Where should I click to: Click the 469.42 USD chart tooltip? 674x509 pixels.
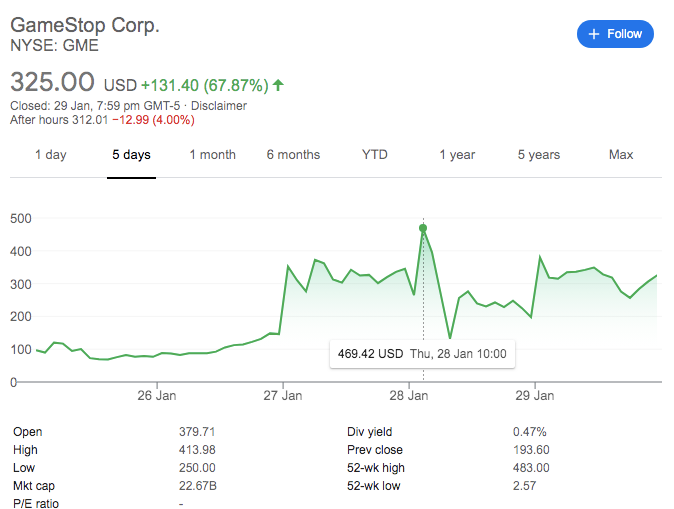422,354
